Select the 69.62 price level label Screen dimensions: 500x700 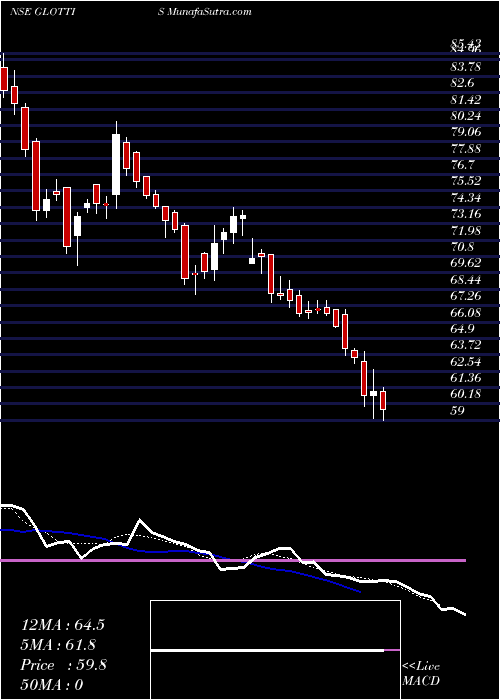click(x=466, y=263)
